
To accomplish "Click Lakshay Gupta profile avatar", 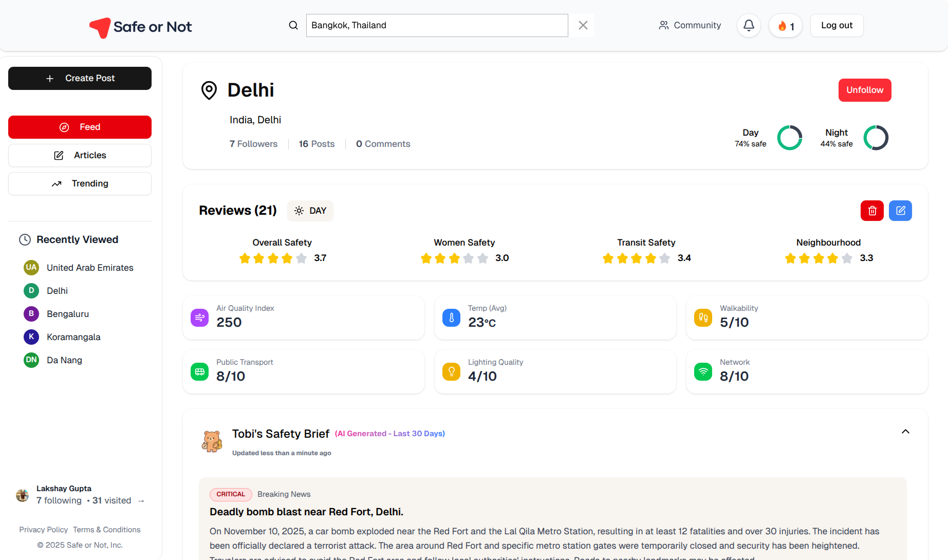I will tap(22, 495).
